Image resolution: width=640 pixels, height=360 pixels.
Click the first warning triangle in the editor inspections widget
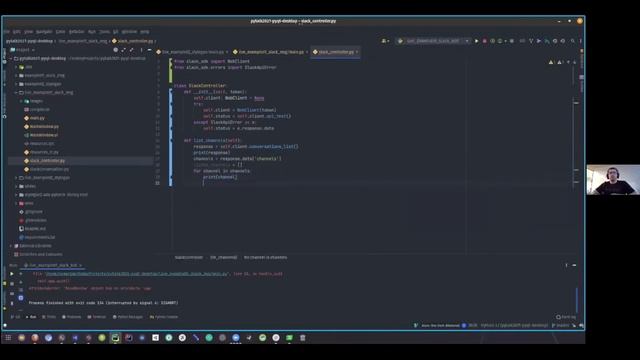551,62
